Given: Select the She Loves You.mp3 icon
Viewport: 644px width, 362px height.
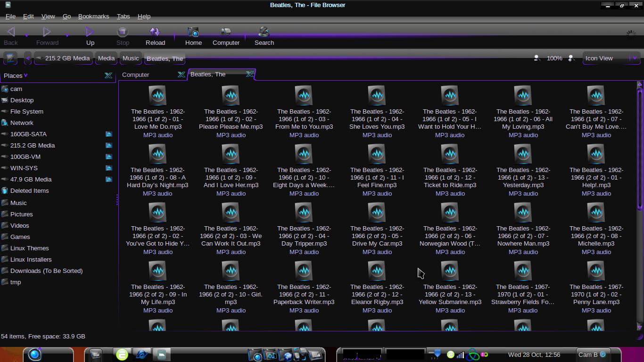Looking at the screenshot, I should (x=377, y=95).
